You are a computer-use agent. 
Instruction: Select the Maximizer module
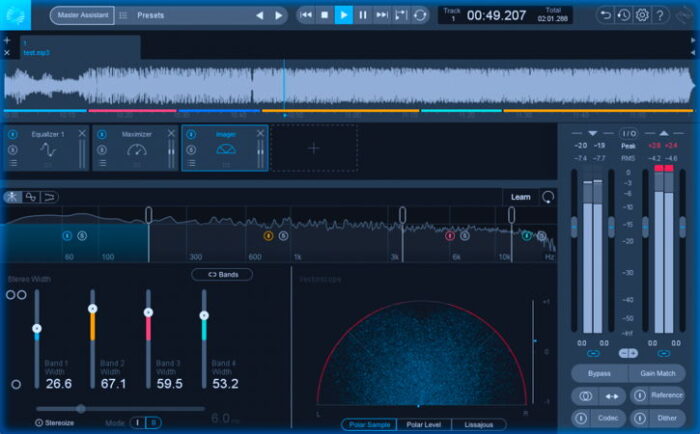tap(136, 148)
